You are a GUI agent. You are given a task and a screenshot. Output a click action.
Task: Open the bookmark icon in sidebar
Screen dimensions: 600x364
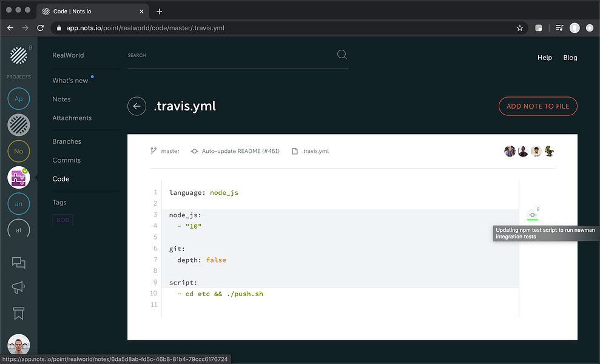[x=18, y=314]
